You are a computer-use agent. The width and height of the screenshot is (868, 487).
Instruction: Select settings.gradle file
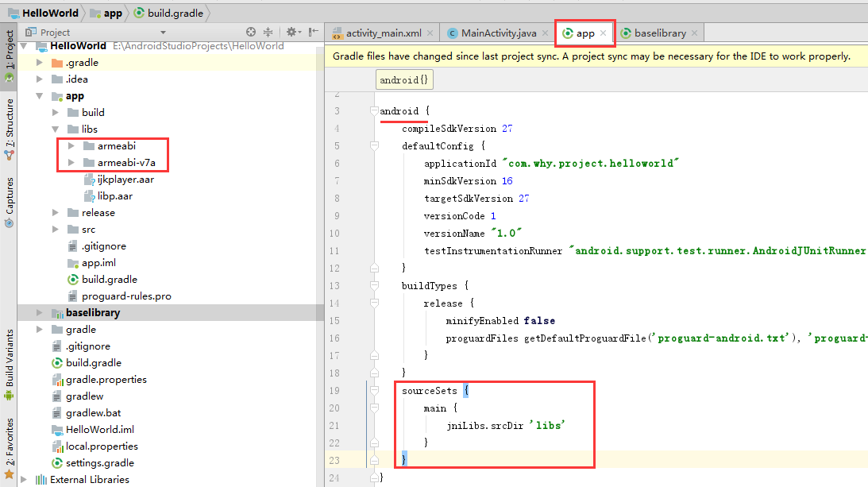tap(92, 462)
